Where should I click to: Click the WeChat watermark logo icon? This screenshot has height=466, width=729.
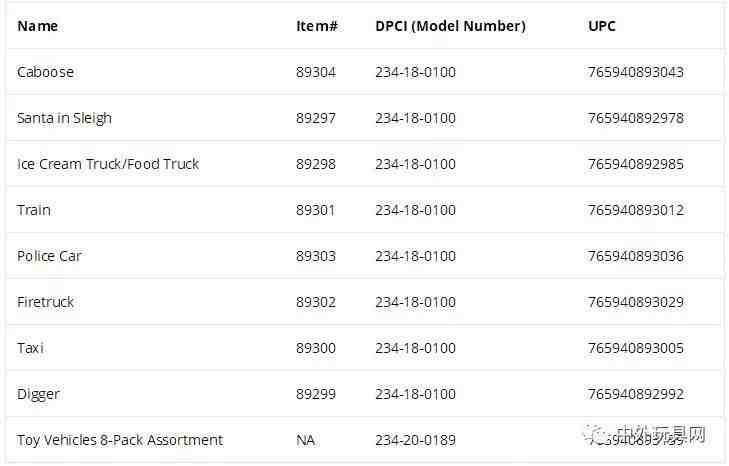[x=595, y=434]
